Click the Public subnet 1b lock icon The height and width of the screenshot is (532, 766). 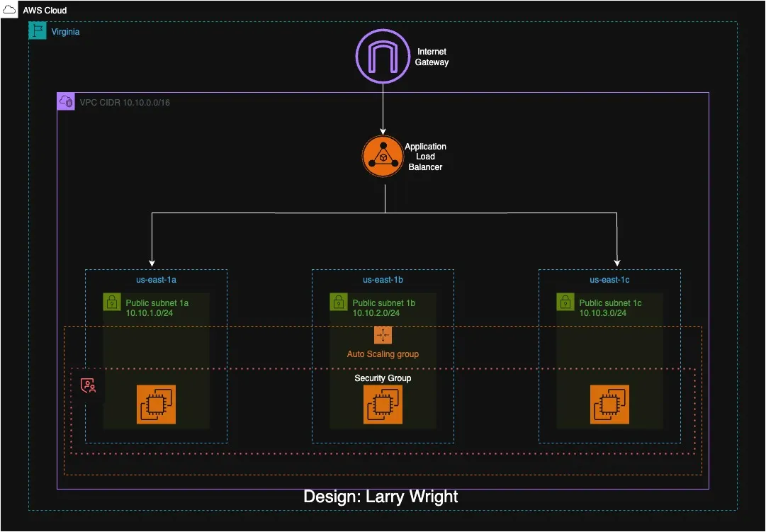coord(339,302)
